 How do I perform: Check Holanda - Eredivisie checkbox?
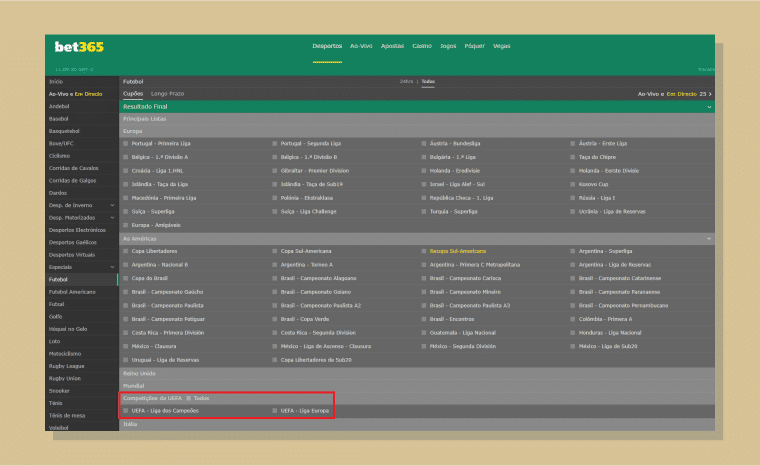point(424,171)
